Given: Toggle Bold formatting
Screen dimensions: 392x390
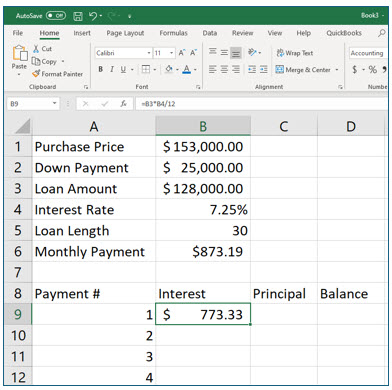Looking at the screenshot, I should coord(100,69).
